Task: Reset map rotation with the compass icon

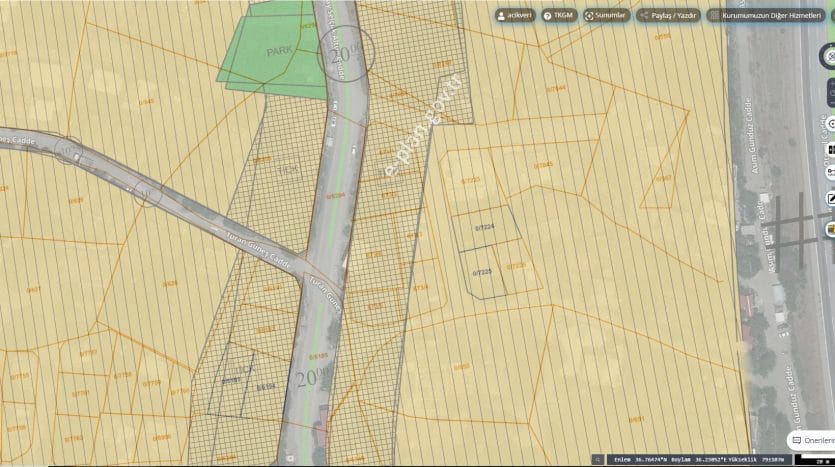Action: click(830, 57)
